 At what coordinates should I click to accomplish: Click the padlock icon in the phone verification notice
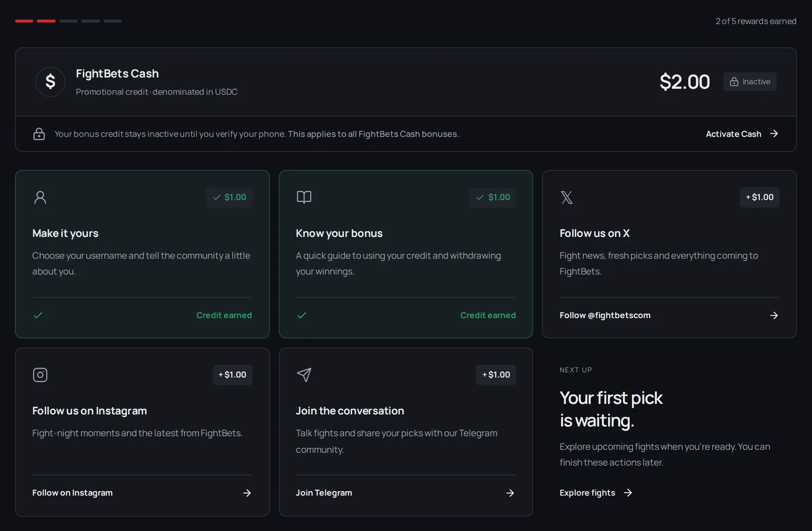pos(39,134)
